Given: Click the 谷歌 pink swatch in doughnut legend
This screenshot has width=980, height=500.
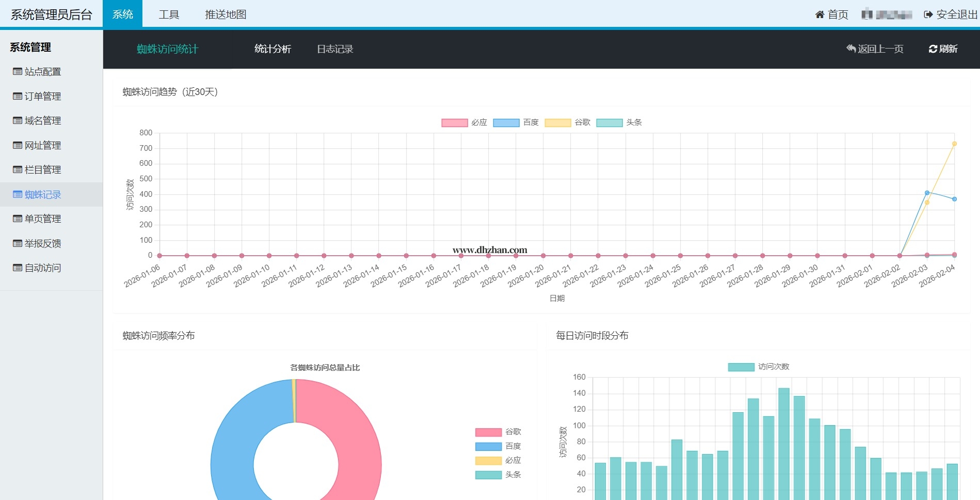Looking at the screenshot, I should [x=488, y=432].
